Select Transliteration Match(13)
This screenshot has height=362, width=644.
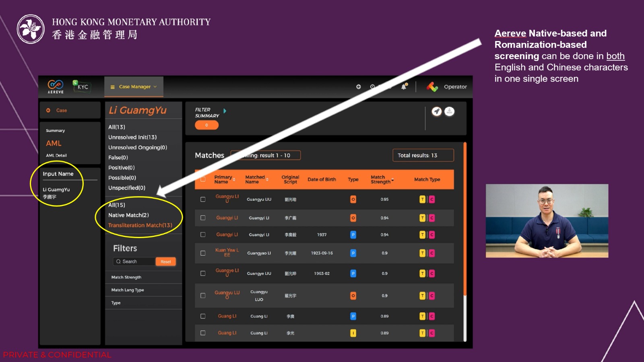coord(140,225)
